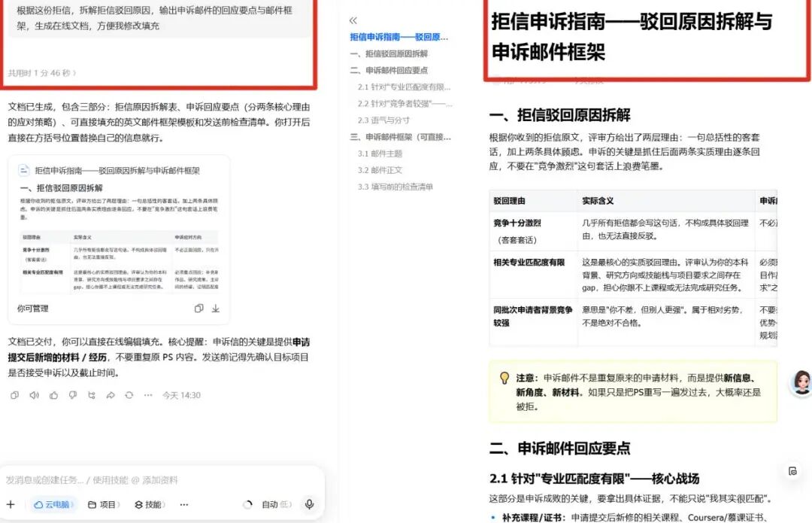Click the lightbulb icon in the 注意 callout
This screenshot has width=812, height=523.
point(504,378)
